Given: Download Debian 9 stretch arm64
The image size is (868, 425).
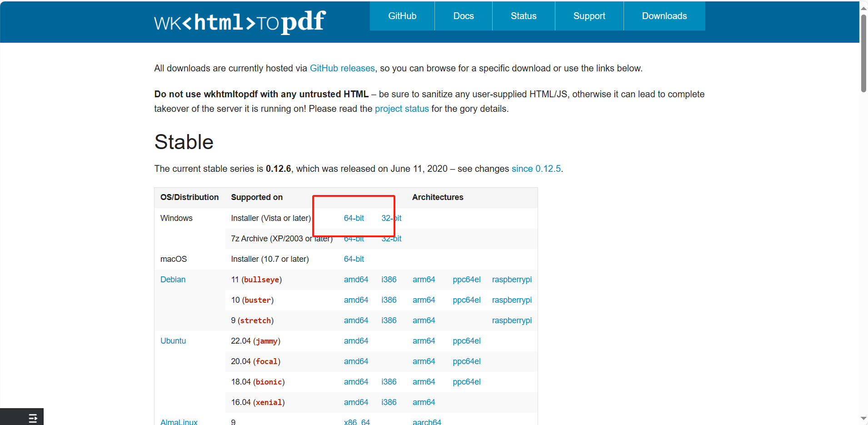Looking at the screenshot, I should coord(424,320).
